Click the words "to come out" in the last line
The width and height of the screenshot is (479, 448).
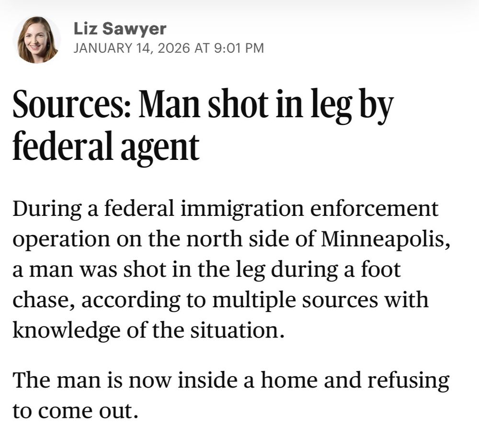coord(72,411)
